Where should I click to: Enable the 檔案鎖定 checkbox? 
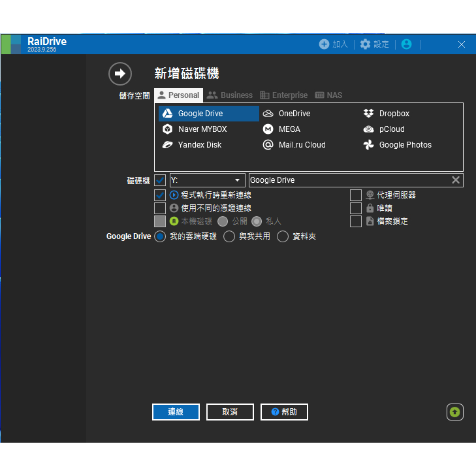356,221
